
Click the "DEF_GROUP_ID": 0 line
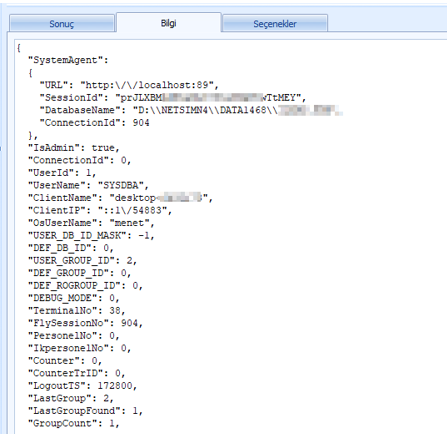point(79,273)
